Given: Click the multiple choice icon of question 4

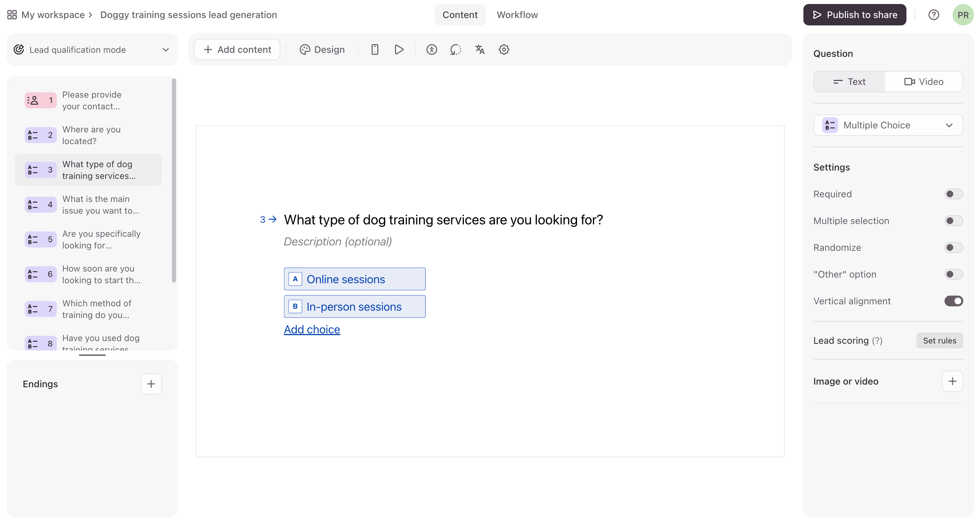Looking at the screenshot, I should pos(33,205).
